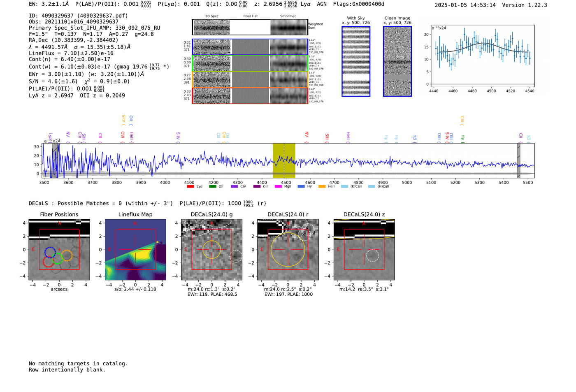Viewport: 576px width, 392px height.
Task: Open the DECaLS g-band cutout
Action: 211,249
